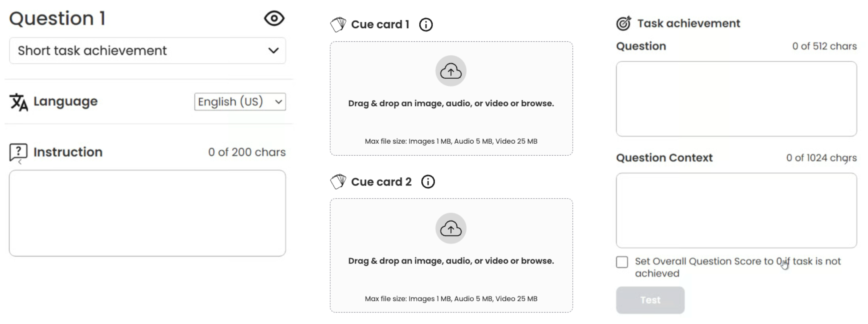Click the Cue card 1 cards icon
Screen dimensions: 868x324
pos(338,25)
